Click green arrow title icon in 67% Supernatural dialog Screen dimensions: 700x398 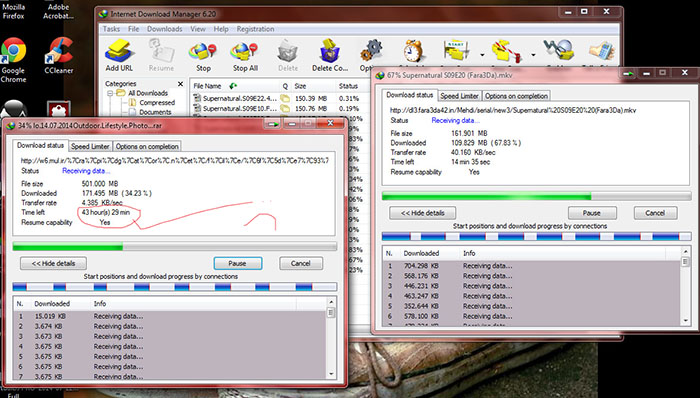629,74
